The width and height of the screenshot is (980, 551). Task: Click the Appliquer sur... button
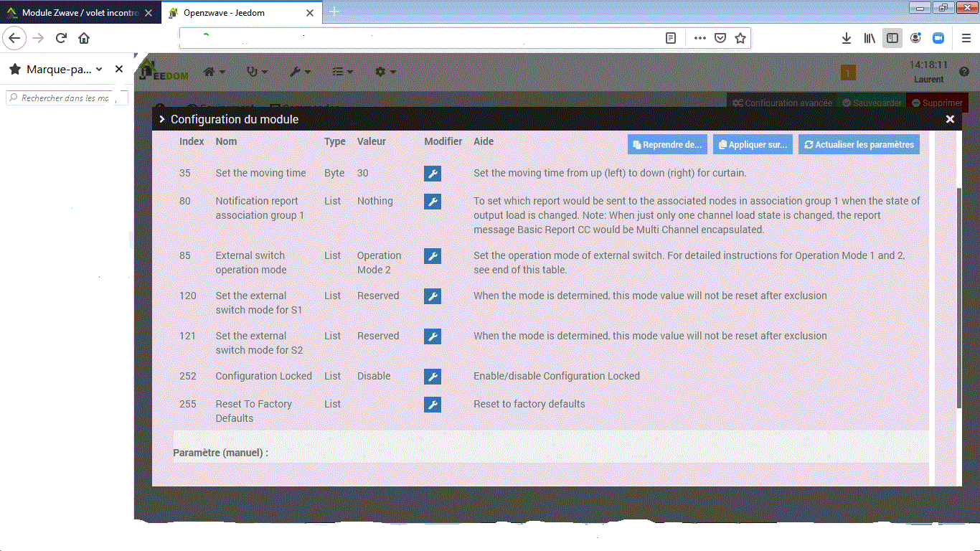pyautogui.click(x=753, y=144)
